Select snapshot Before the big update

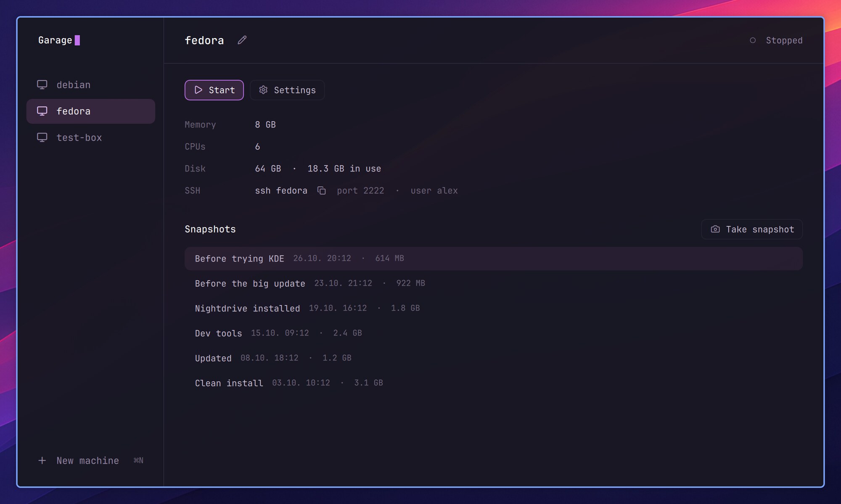pyautogui.click(x=494, y=283)
